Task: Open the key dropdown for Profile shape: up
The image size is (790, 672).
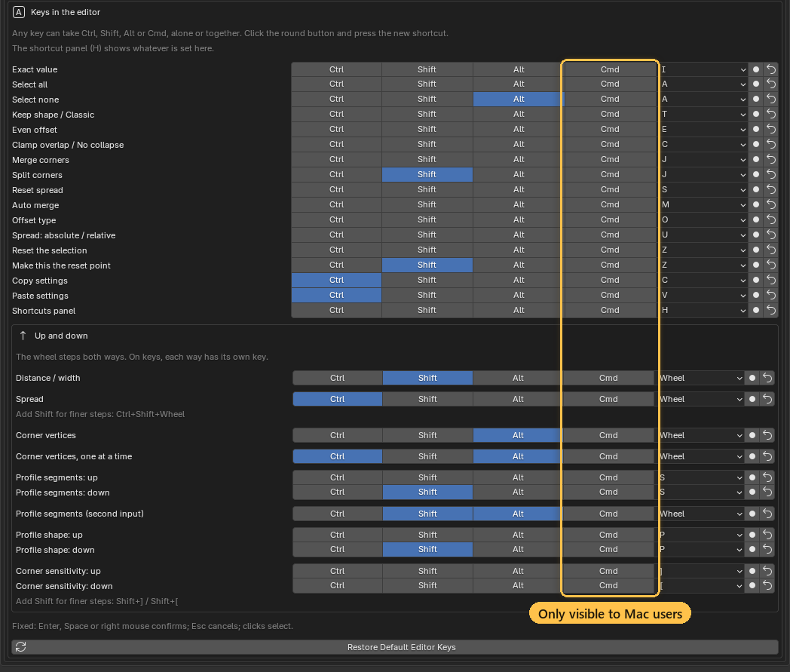Action: (700, 535)
